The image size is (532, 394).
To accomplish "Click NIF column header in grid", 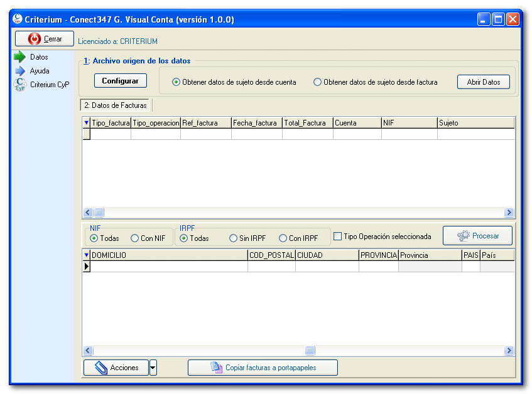I will point(410,123).
